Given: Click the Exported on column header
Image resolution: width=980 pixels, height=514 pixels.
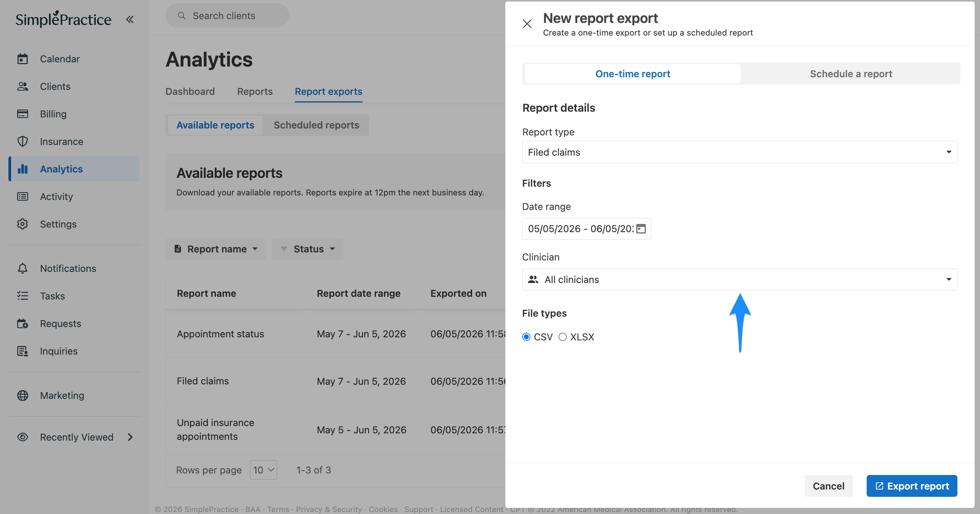Looking at the screenshot, I should [x=459, y=293].
